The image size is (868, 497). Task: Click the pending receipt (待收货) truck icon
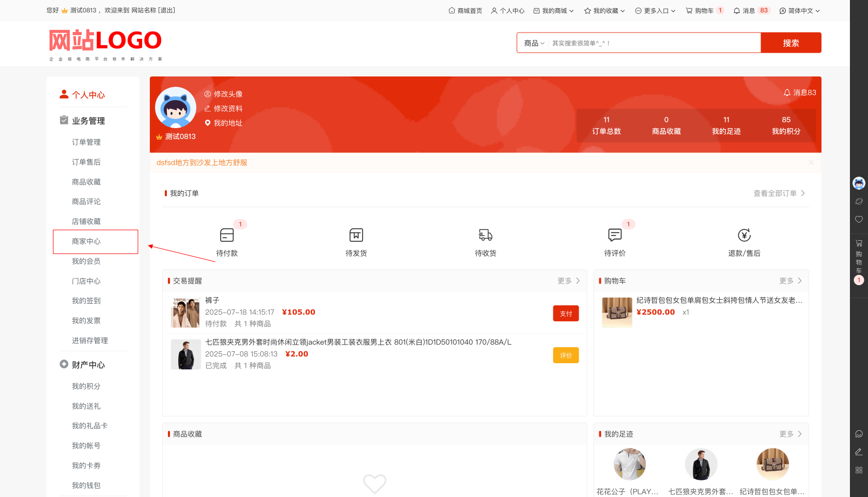[485, 236]
